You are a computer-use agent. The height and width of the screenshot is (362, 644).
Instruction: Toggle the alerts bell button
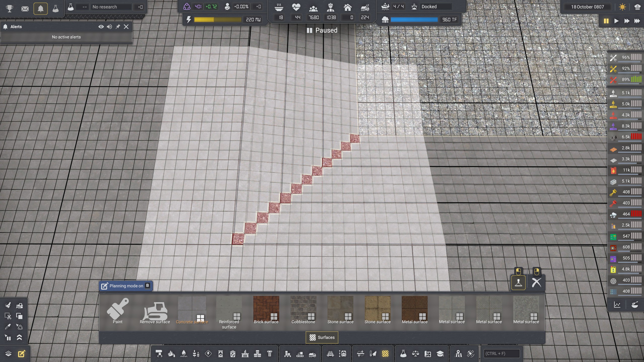click(x=41, y=9)
